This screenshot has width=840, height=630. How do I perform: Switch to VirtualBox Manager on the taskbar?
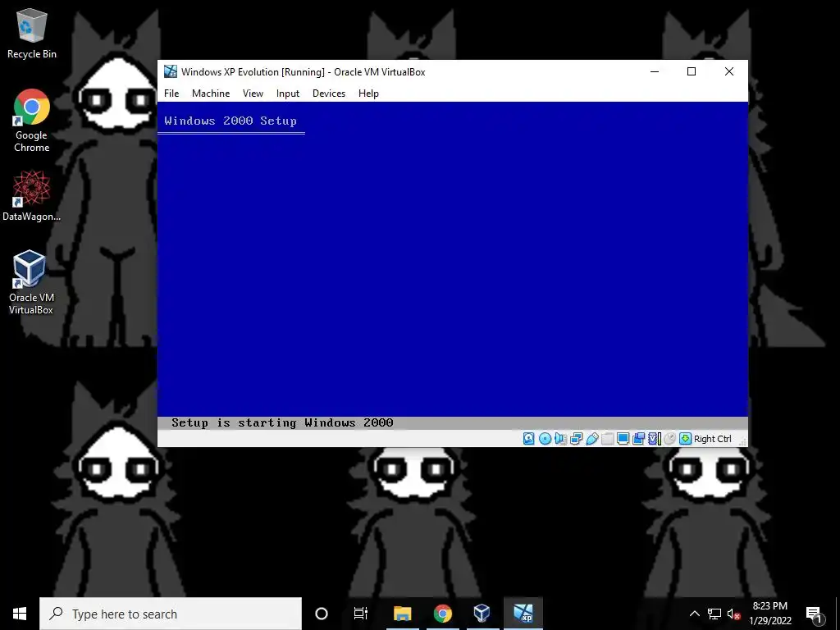pyautogui.click(x=482, y=614)
